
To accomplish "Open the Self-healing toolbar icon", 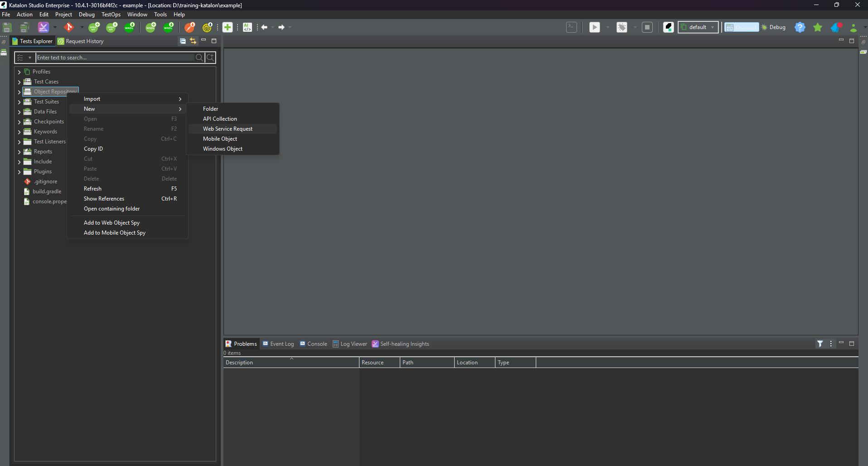I will coord(43,27).
